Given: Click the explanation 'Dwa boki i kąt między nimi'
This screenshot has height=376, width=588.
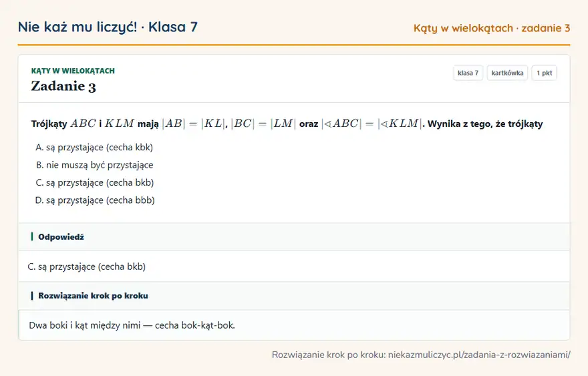Looking at the screenshot, I should 85,325.
